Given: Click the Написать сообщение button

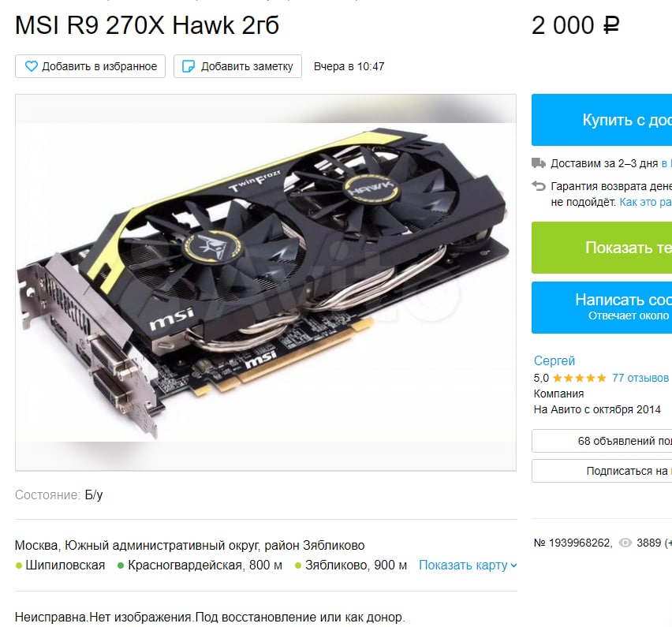Looking at the screenshot, I should pyautogui.click(x=602, y=308).
